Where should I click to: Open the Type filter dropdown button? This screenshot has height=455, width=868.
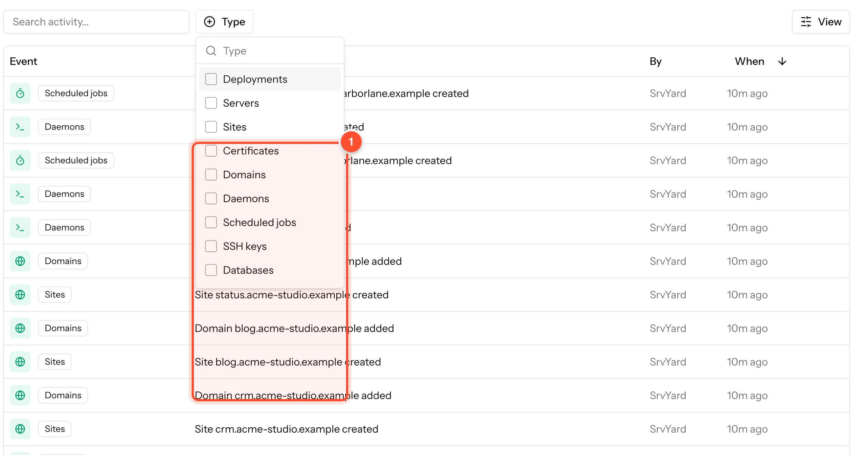pos(224,22)
